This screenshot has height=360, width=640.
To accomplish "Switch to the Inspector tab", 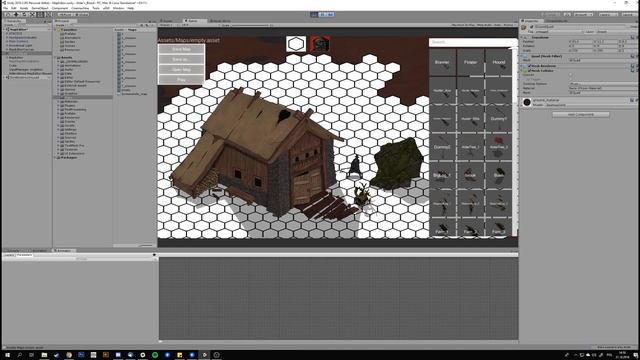I will coord(531,21).
